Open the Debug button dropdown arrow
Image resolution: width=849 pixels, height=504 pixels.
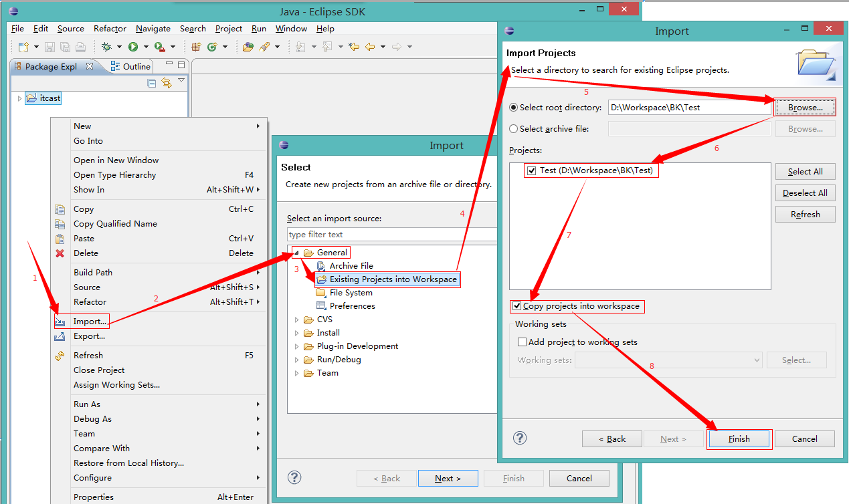click(119, 47)
